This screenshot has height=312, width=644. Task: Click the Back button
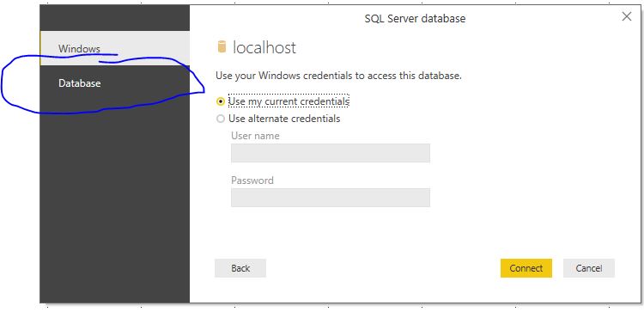click(240, 268)
